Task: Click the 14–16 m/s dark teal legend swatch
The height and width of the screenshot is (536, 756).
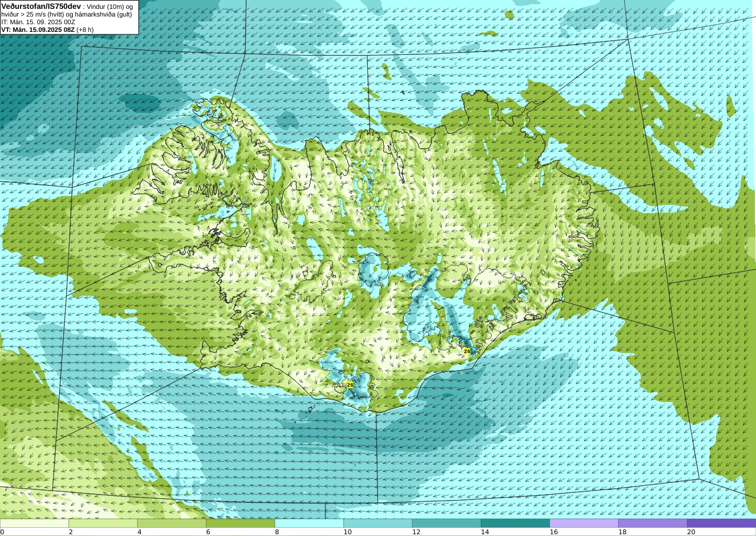Action: tap(515, 523)
